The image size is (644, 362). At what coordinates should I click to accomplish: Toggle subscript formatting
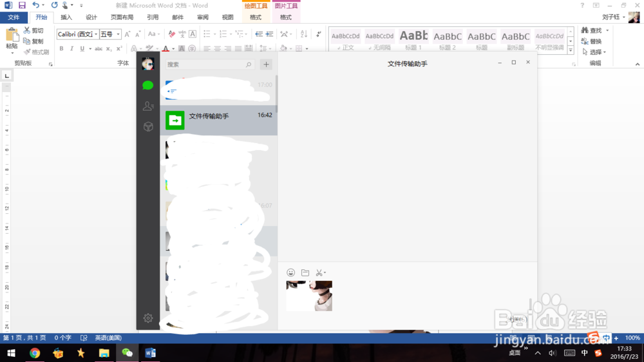tap(109, 48)
